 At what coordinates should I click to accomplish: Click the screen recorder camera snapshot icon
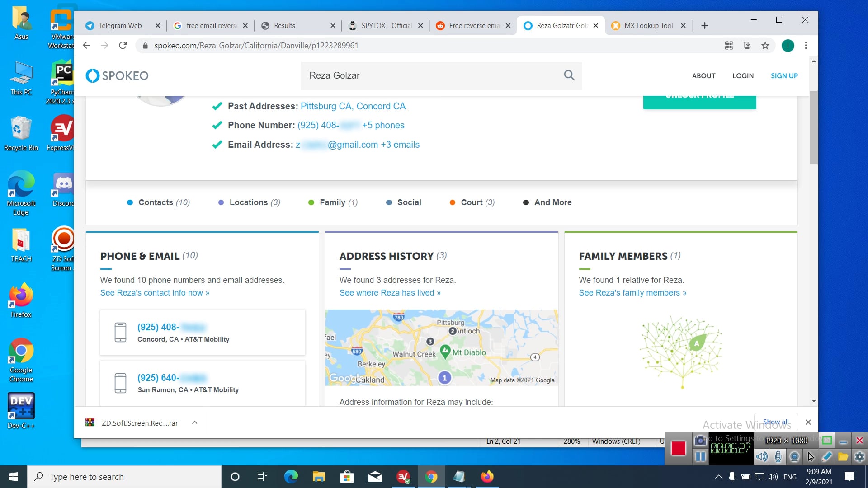[700, 440]
